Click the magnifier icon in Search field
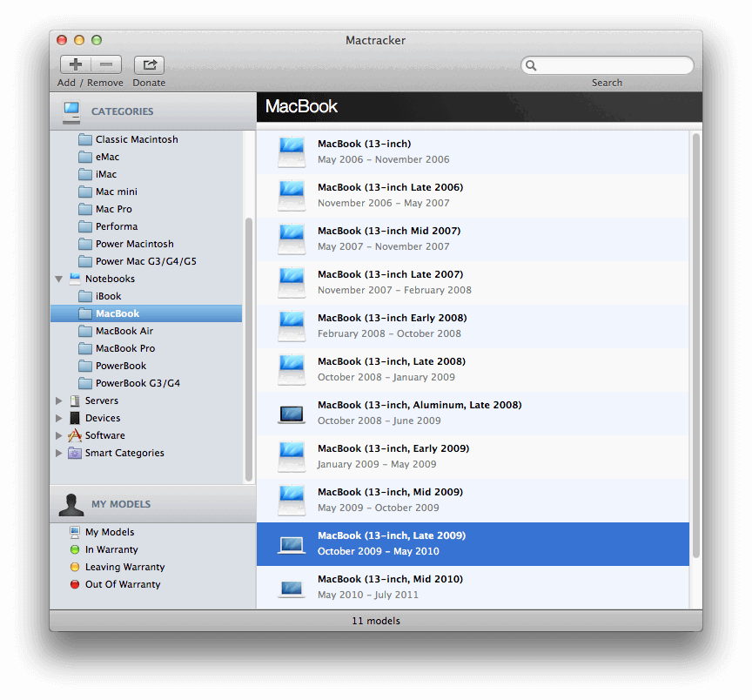 pyautogui.click(x=531, y=65)
